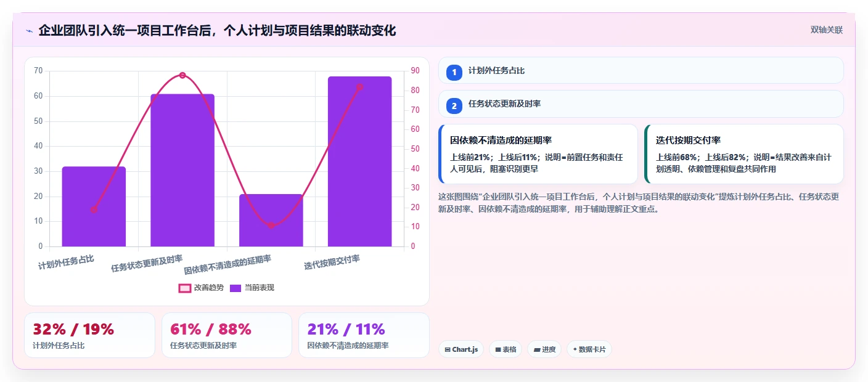868x382 pixels.
Task: Click the sparkle icon in 数据卡片 tag
Action: pyautogui.click(x=575, y=349)
